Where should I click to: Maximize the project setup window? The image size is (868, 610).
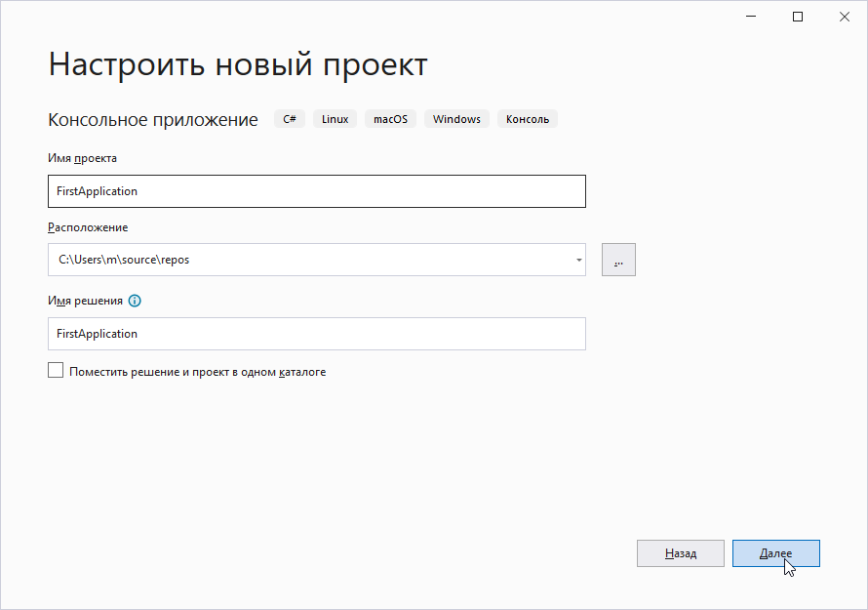[x=798, y=17]
